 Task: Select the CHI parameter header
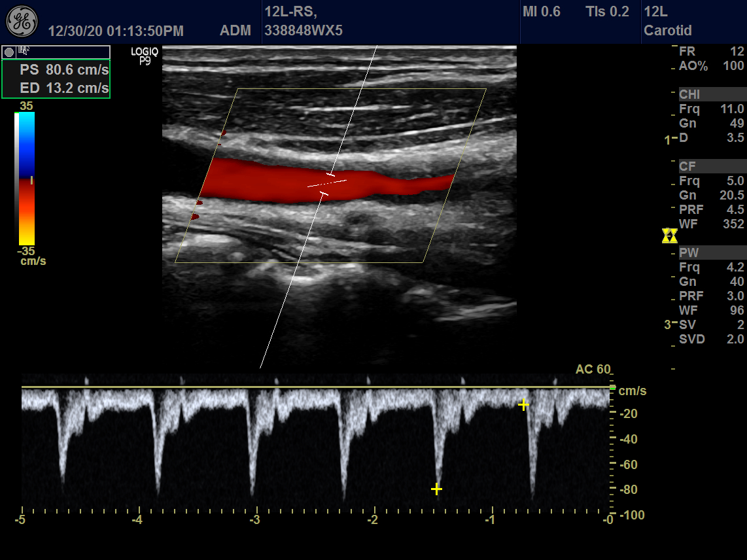coord(689,95)
